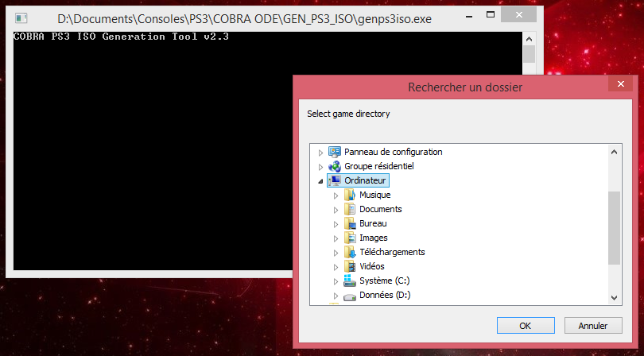Viewport: 644px width, 356px height.
Task: Expand the Musique folder node
Action: point(336,195)
